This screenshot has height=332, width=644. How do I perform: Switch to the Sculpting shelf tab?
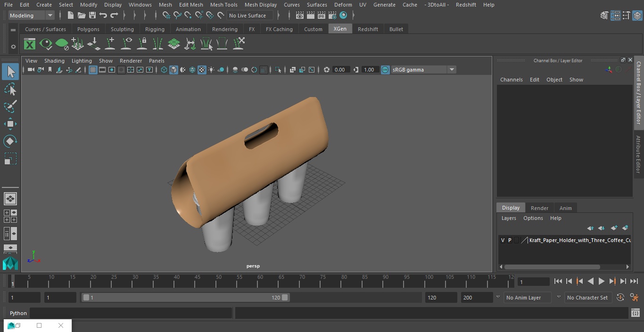pyautogui.click(x=122, y=29)
